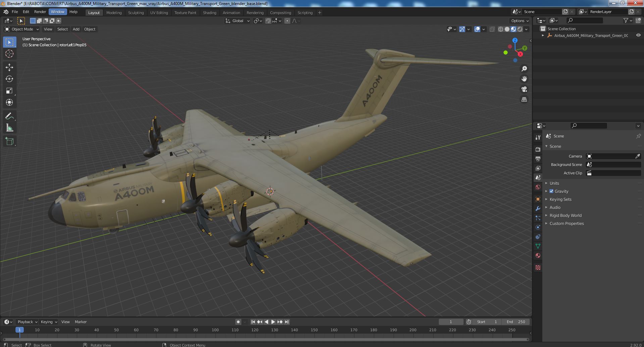Expand the Units panel
Viewport: 644px width, 347px height.
tap(554, 183)
